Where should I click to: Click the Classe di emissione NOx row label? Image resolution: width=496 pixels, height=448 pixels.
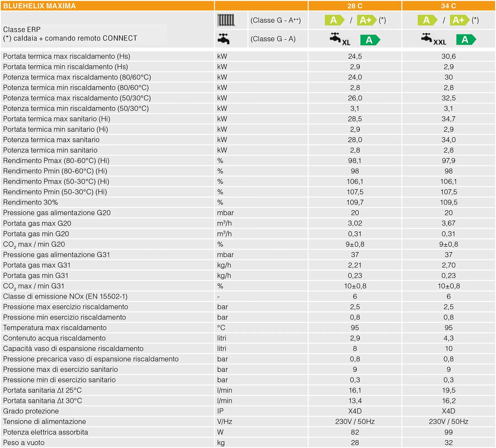point(65,296)
